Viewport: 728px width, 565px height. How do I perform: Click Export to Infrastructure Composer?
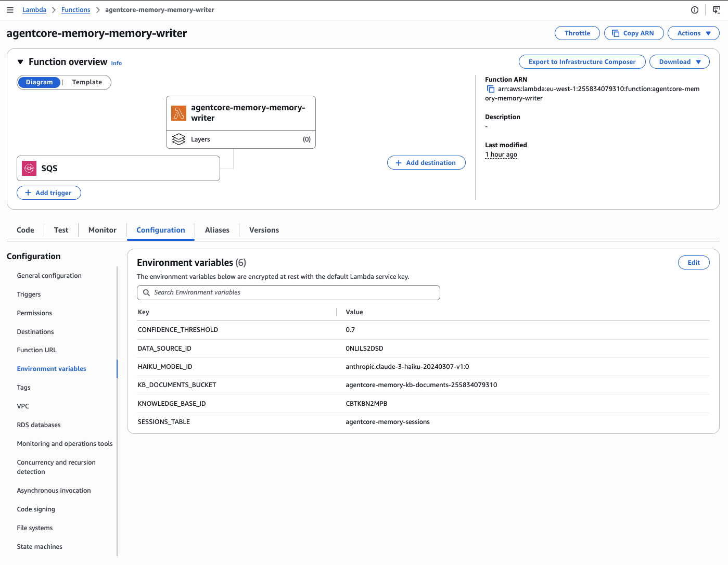(x=582, y=62)
